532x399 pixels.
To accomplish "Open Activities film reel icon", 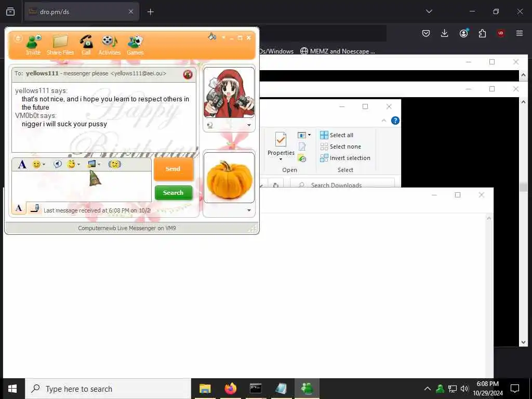I will [109, 45].
